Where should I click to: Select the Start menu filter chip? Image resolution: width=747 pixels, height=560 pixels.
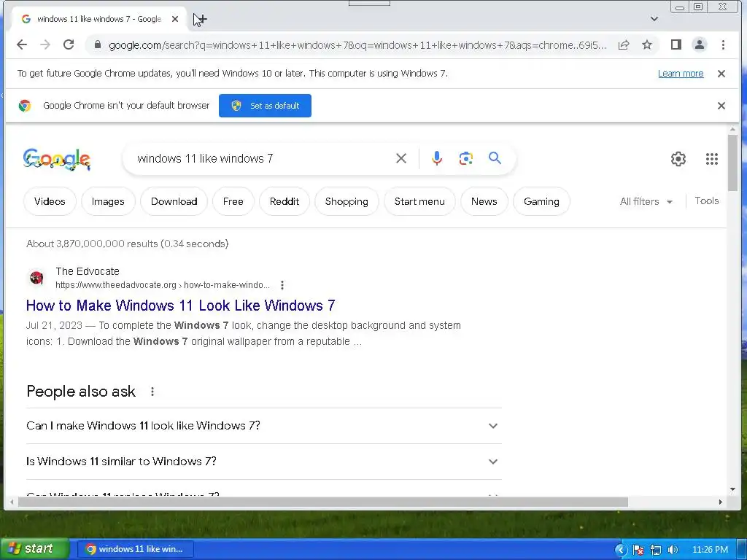[419, 201]
